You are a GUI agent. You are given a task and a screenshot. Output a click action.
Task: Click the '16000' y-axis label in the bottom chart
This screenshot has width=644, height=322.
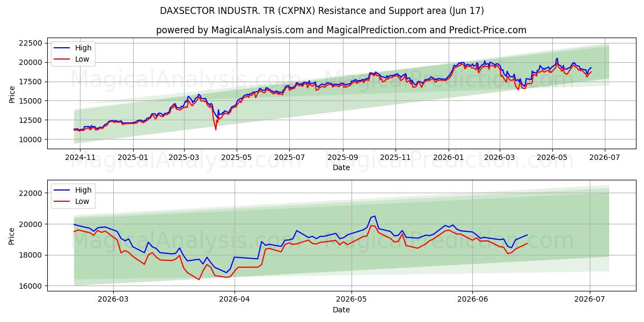[x=31, y=286]
